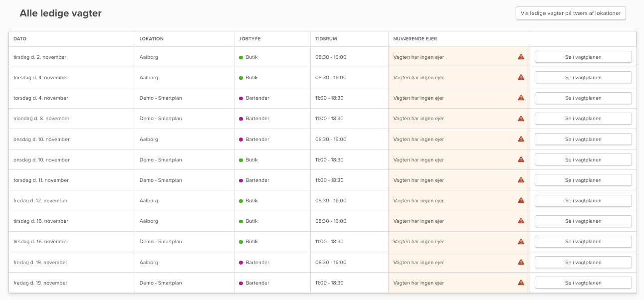Image resolution: width=644 pixels, height=300 pixels.
Task: View torsdag d. 11. november shift in vagtplanen
Action: (583, 180)
